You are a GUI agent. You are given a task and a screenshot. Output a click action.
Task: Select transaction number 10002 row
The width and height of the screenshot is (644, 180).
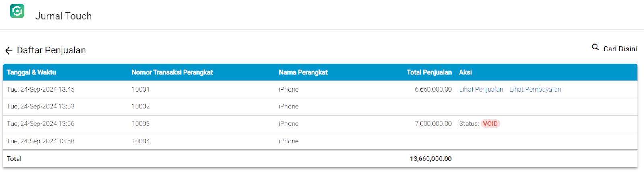click(320, 106)
